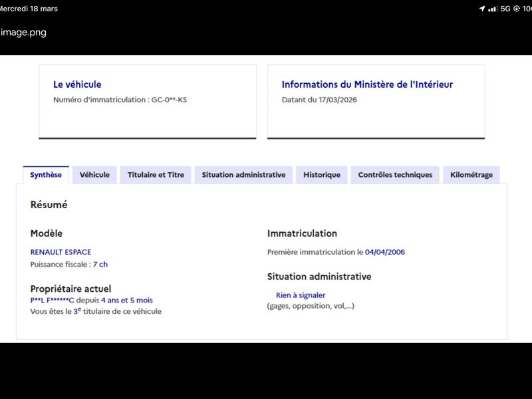The height and width of the screenshot is (399, 532).
Task: Click the cellular signal bars icon
Action: (493, 9)
